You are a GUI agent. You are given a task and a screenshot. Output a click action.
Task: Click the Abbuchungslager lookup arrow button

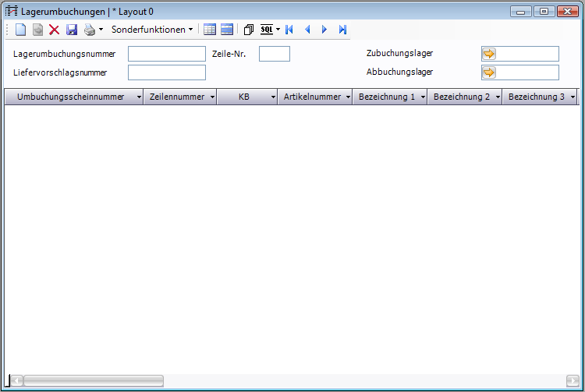(489, 72)
